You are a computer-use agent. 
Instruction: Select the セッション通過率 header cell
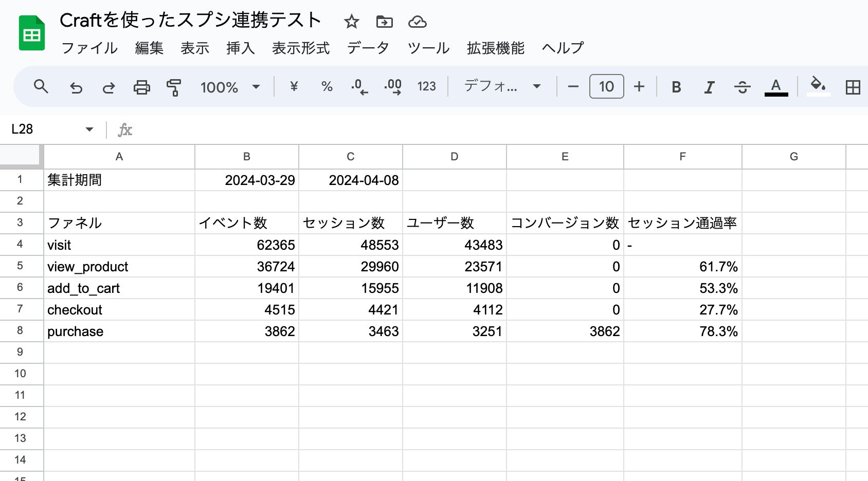(x=683, y=223)
